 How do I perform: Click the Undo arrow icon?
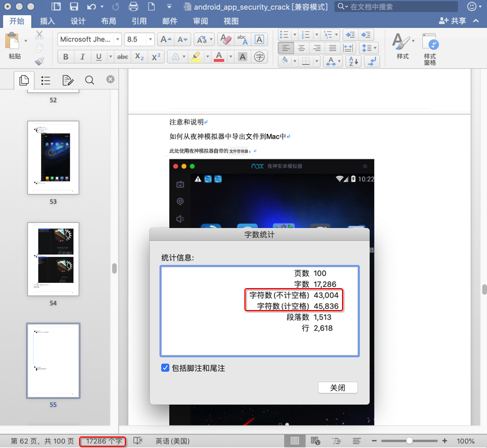click(x=91, y=6)
